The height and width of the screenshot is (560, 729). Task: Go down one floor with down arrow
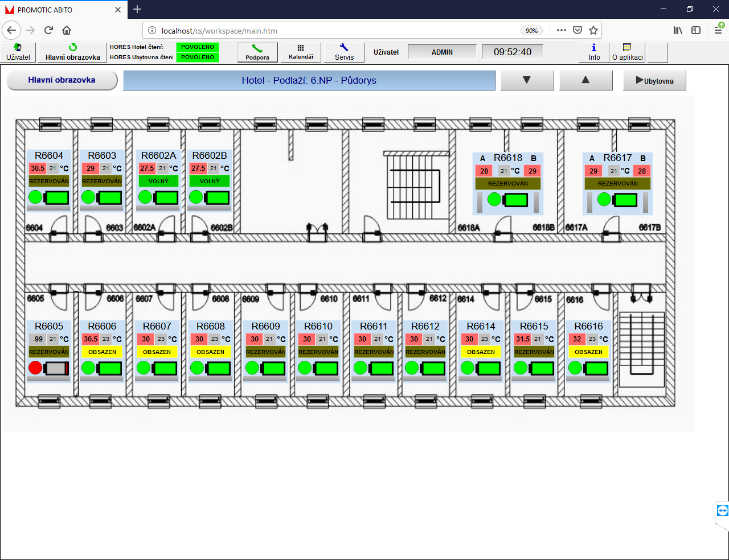coord(527,80)
